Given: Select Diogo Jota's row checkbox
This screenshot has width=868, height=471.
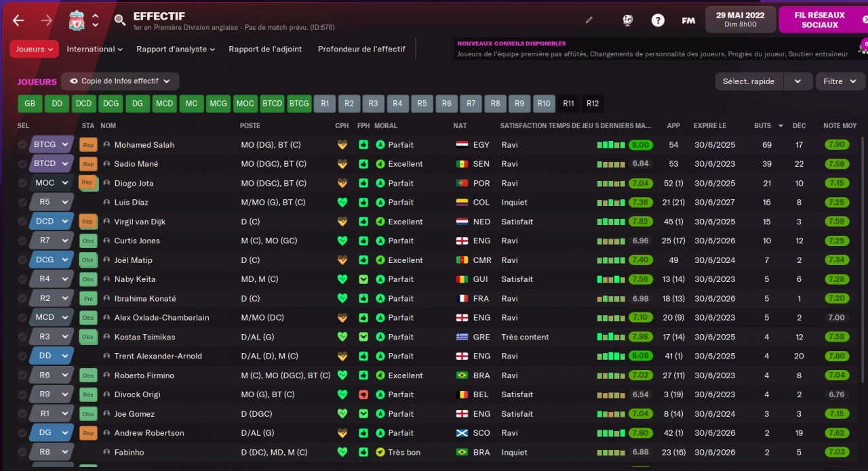Looking at the screenshot, I should (22, 183).
